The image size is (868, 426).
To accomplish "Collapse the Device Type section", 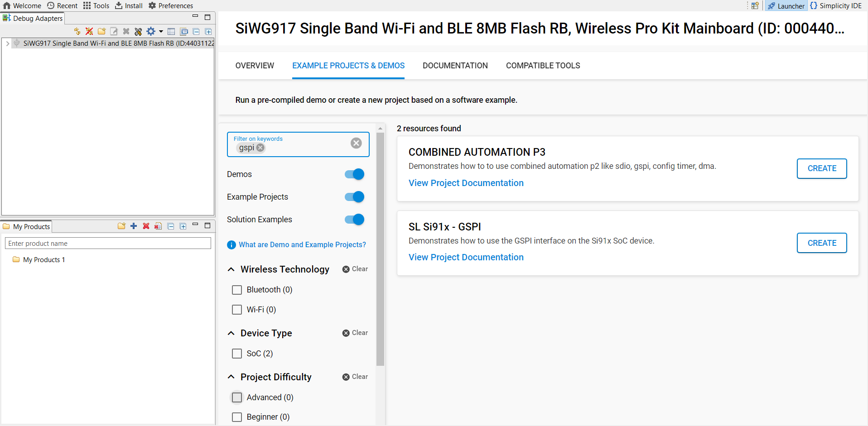I will pos(231,333).
